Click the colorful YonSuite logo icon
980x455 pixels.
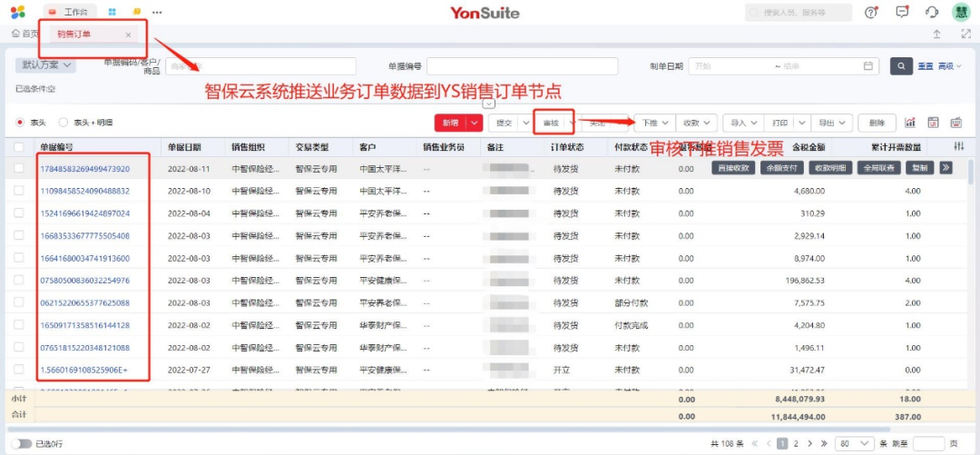tap(18, 12)
